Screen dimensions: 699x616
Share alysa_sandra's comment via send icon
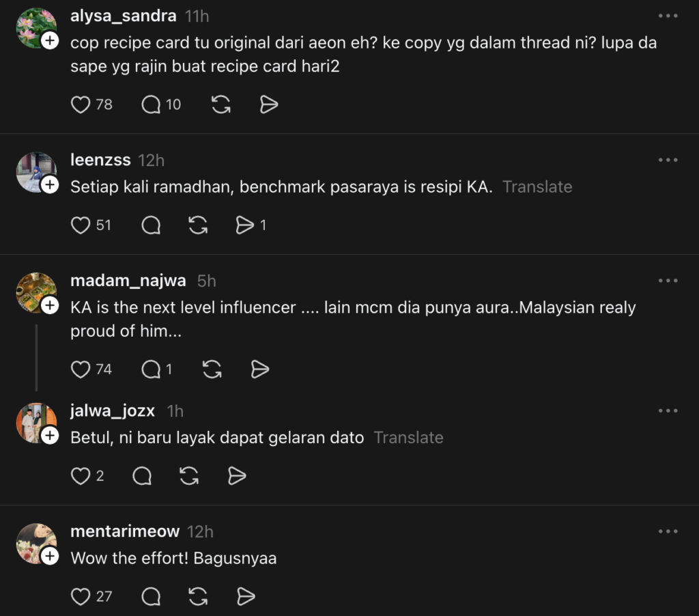tap(269, 104)
